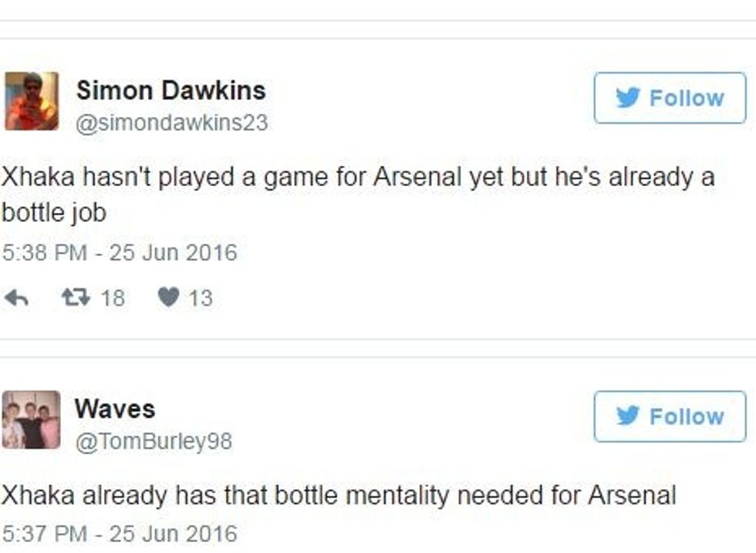Open the 5:37 PM tweet timestamp
Image resolution: width=756 pixels, height=553 pixels.
click(x=120, y=533)
